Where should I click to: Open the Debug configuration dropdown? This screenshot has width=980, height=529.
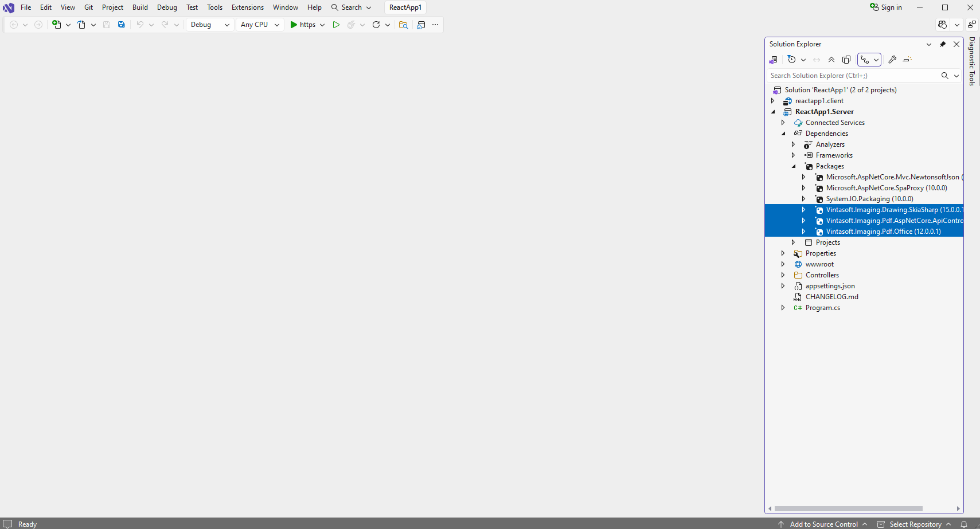pyautogui.click(x=210, y=25)
